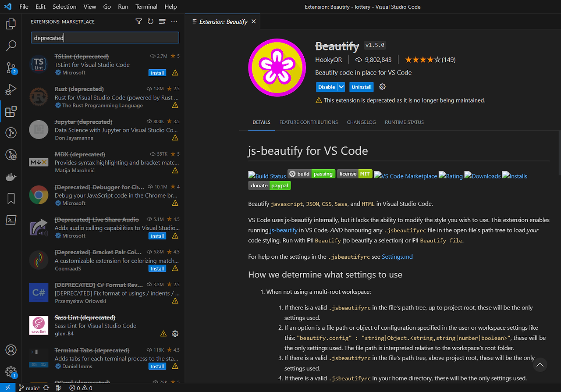Open the Docker whale view in activity bar
The image size is (561, 392).
tap(11, 177)
